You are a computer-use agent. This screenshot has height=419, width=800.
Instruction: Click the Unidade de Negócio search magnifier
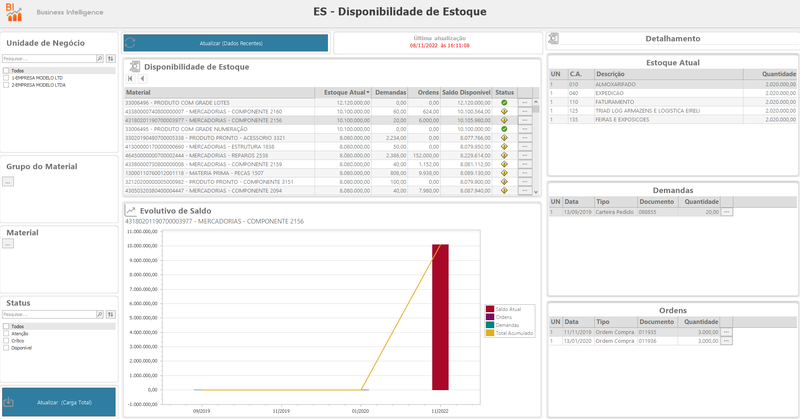(x=100, y=59)
